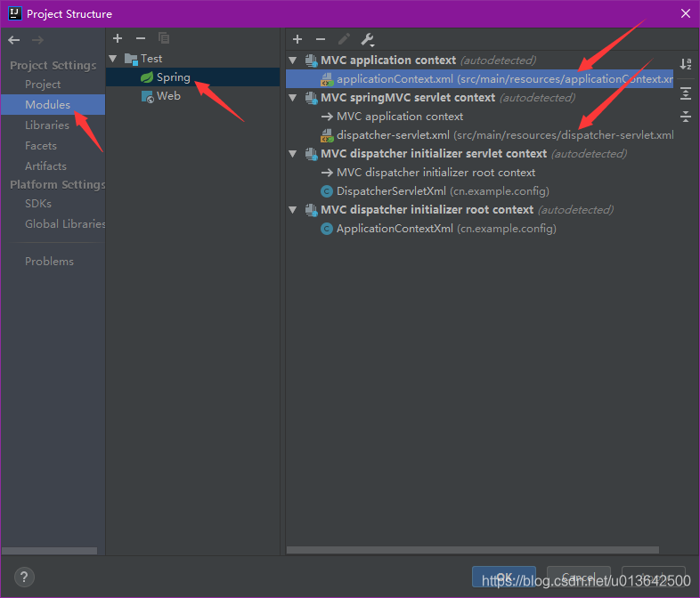Add a new Spring context fileset

click(297, 39)
